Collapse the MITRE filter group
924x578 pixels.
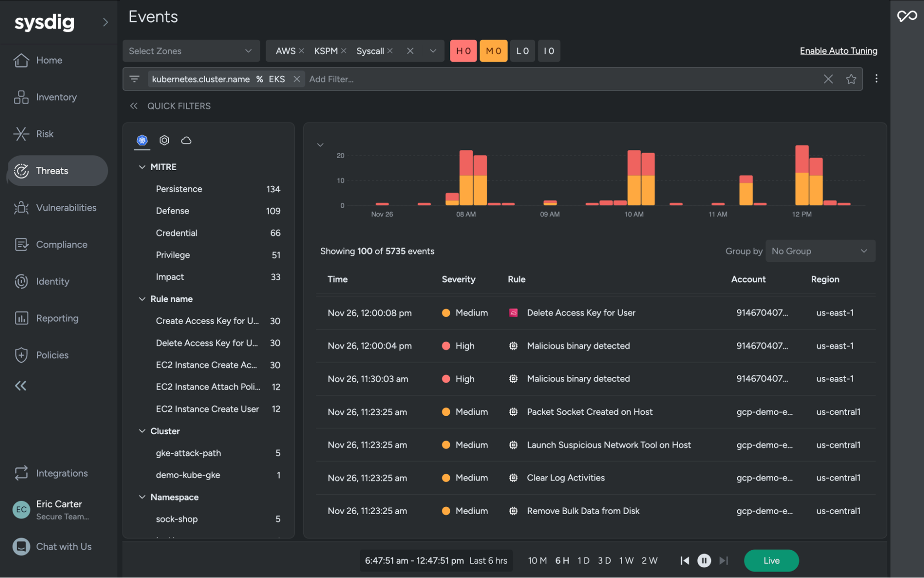click(142, 167)
